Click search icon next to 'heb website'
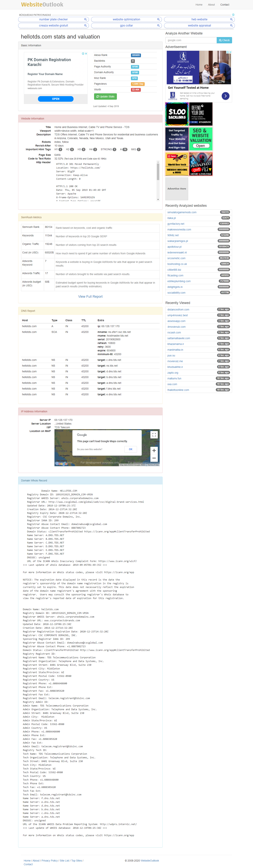Screen dimensions: 253x868 pyautogui.click(x=231, y=20)
